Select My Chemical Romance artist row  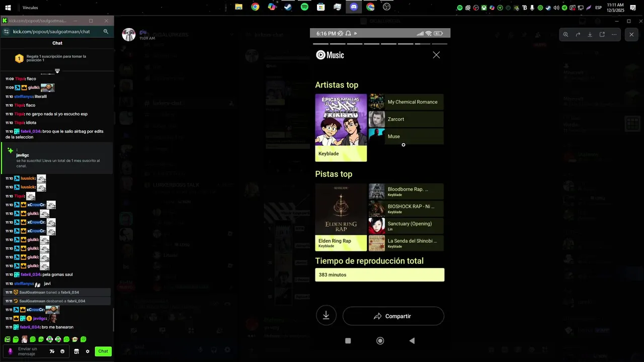tap(406, 102)
